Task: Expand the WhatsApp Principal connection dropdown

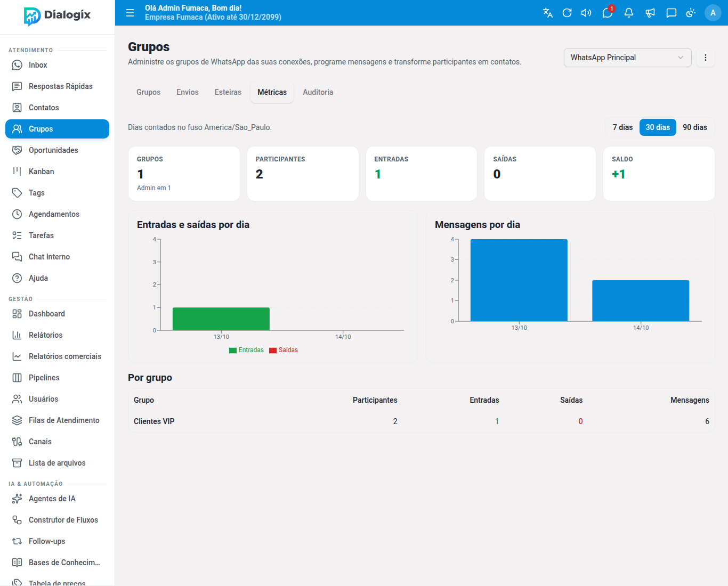Action: click(x=627, y=58)
